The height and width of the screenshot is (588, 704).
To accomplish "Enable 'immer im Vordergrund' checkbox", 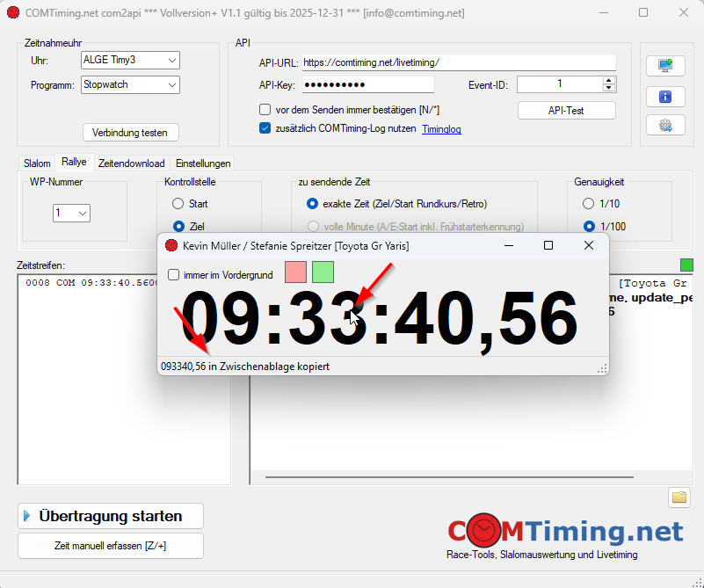I will click(x=174, y=274).
